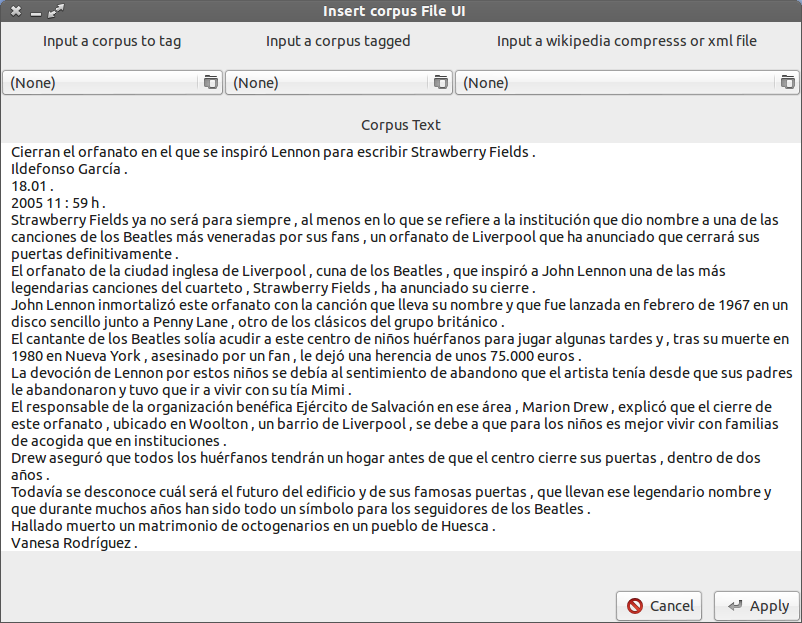Click the folder icon in the corpus-to-tag chooser
Viewport: 802px width, 623px height.
click(x=210, y=82)
